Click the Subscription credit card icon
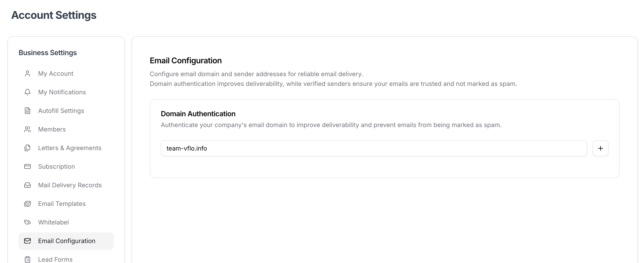Screen dimensions: 644x263 tap(27, 167)
